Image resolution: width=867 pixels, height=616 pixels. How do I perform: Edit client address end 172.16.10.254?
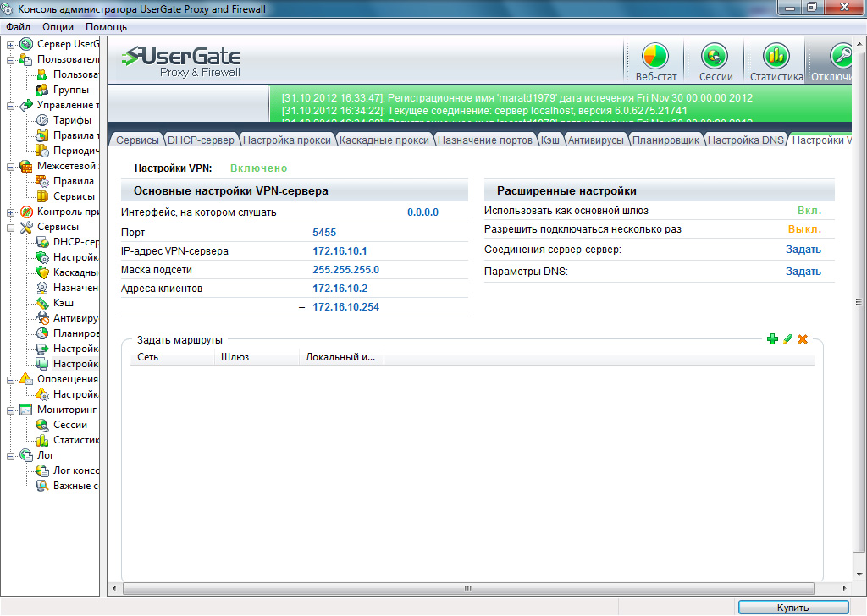[x=345, y=306]
